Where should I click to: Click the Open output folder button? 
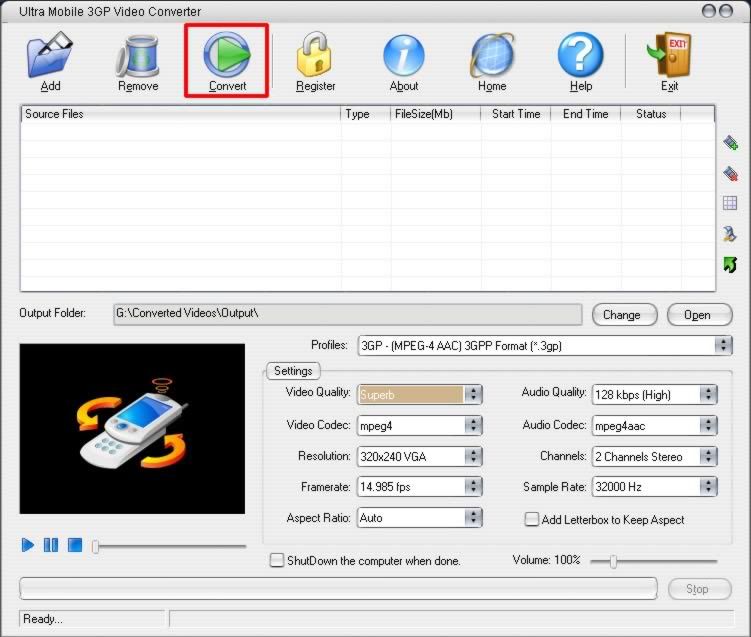699,315
